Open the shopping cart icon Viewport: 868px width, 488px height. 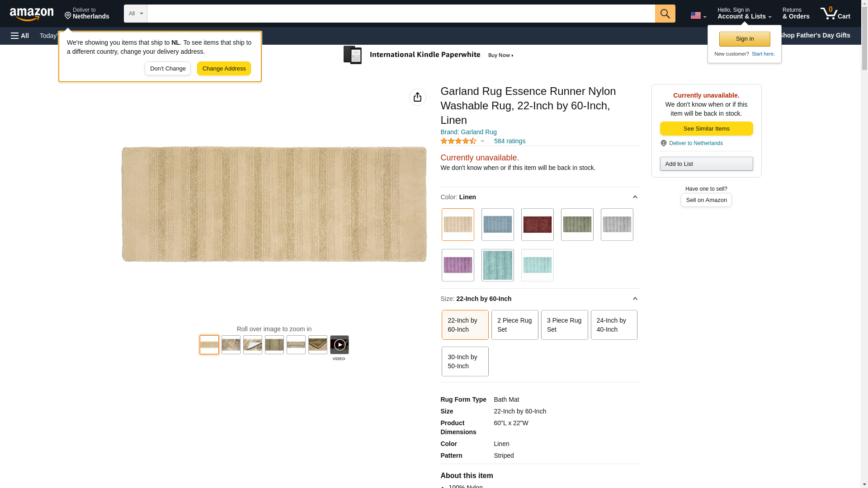click(835, 14)
